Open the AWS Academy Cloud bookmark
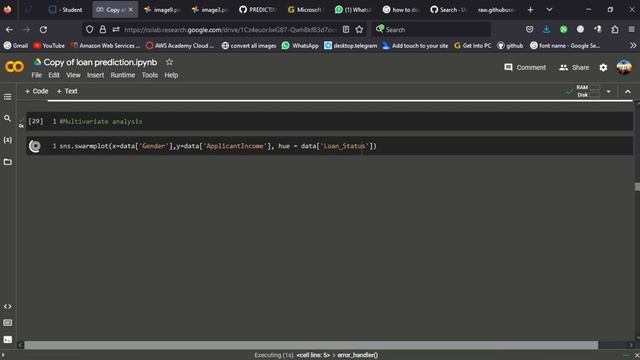This screenshot has width=640, height=360. (180, 46)
